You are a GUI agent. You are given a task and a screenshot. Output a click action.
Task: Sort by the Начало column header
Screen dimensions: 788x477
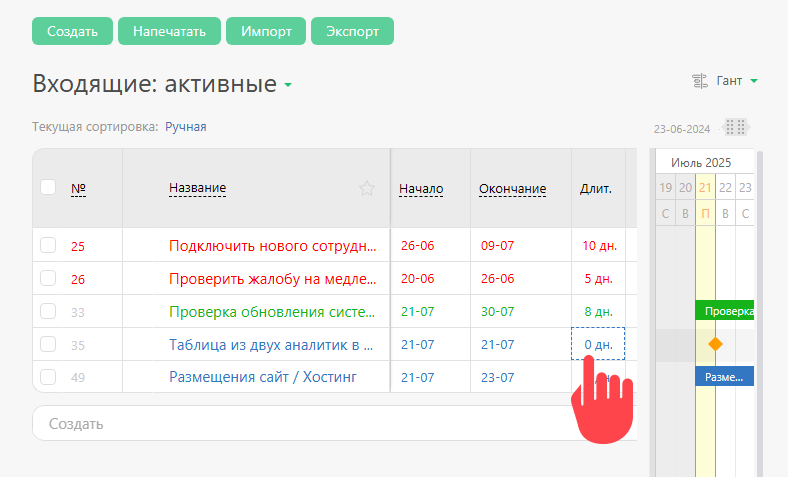(x=421, y=189)
